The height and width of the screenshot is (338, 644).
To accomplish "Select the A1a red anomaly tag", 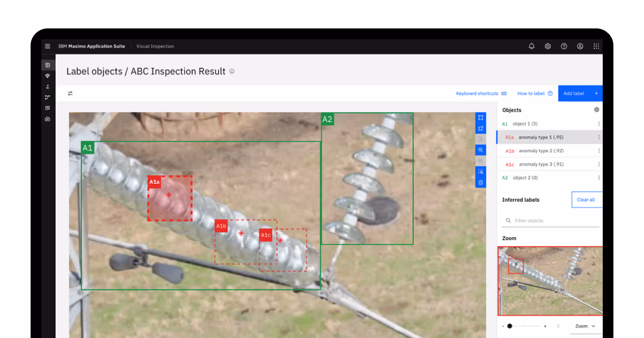I will tap(155, 182).
